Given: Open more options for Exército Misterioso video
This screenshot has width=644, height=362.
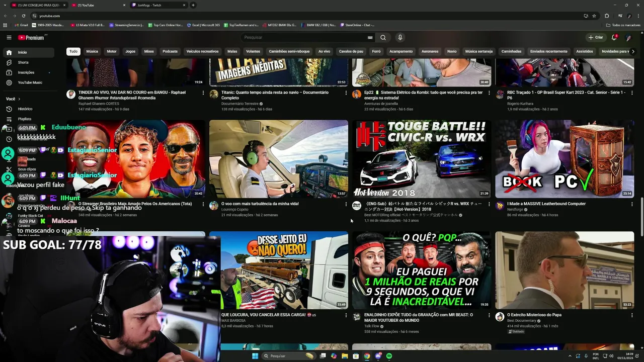Looking at the screenshot, I should pos(632,315).
